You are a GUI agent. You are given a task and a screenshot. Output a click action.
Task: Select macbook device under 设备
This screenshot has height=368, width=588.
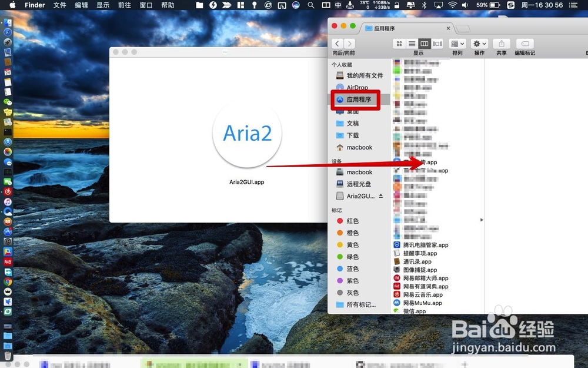point(359,172)
